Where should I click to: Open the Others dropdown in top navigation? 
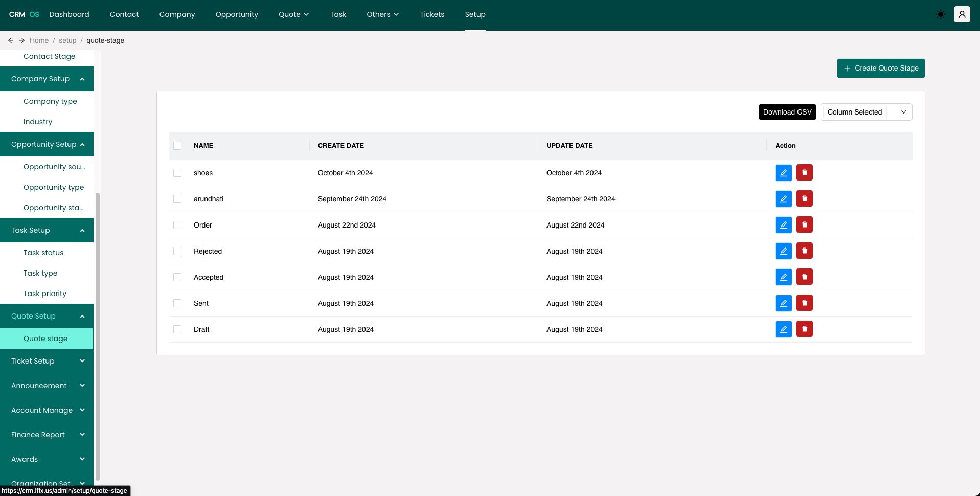[x=382, y=14]
